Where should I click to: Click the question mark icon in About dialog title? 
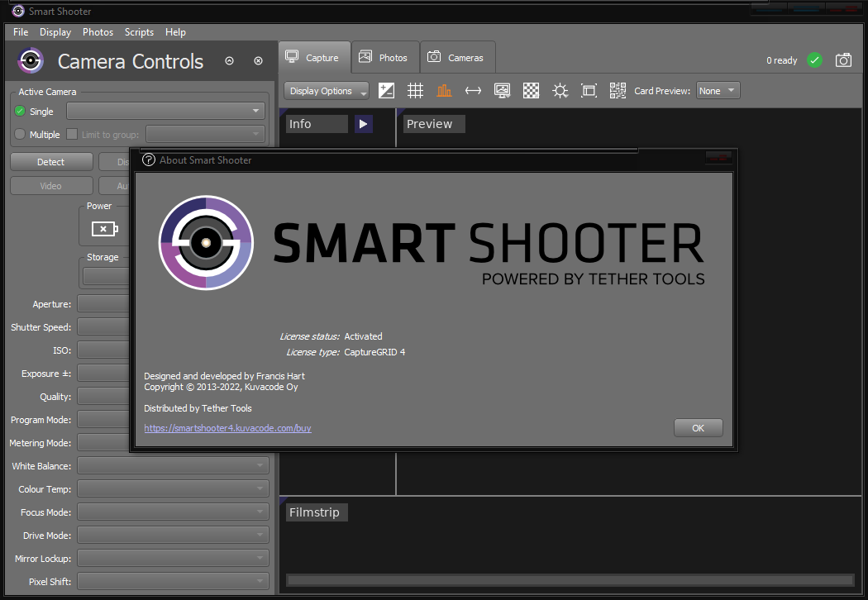pyautogui.click(x=148, y=160)
